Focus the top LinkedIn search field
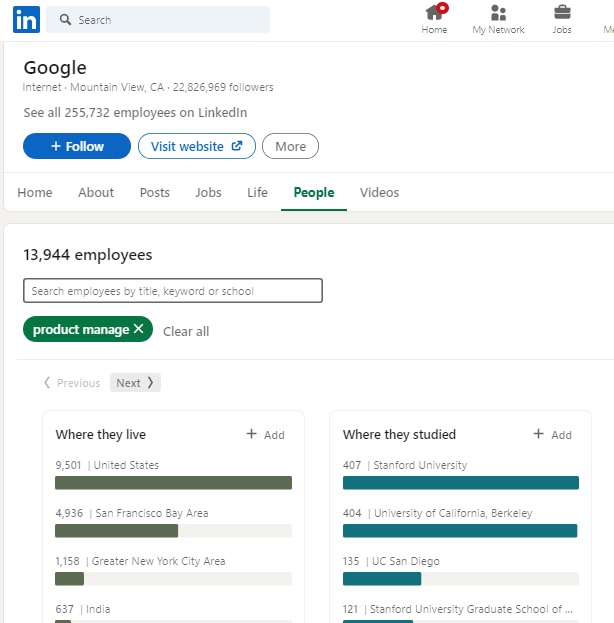Screen dimensions: 614x623 tap(158, 19)
